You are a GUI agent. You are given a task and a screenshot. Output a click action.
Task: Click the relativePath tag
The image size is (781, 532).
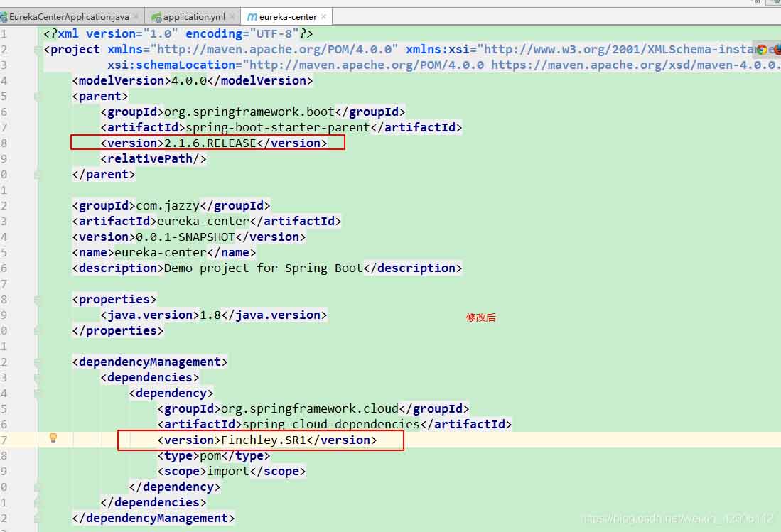point(153,159)
